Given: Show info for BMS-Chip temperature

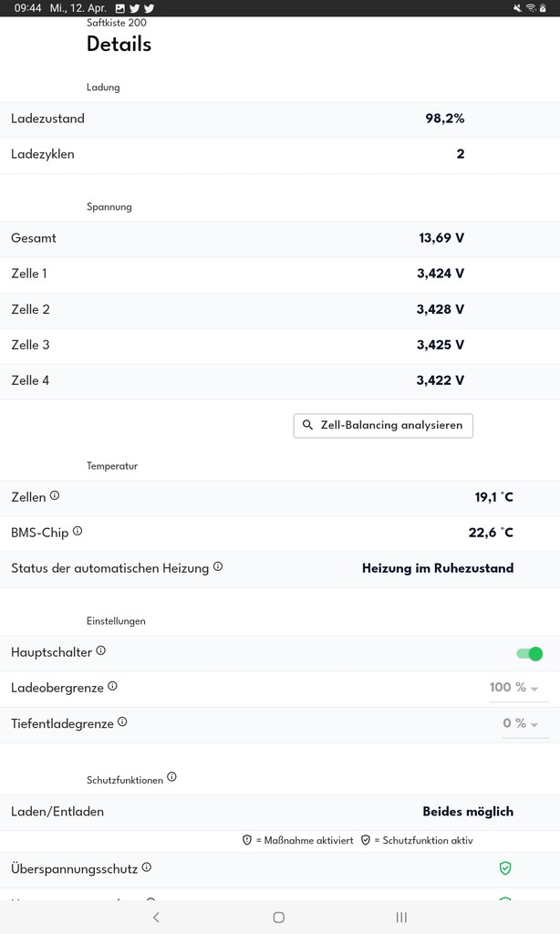Looking at the screenshot, I should (78, 531).
